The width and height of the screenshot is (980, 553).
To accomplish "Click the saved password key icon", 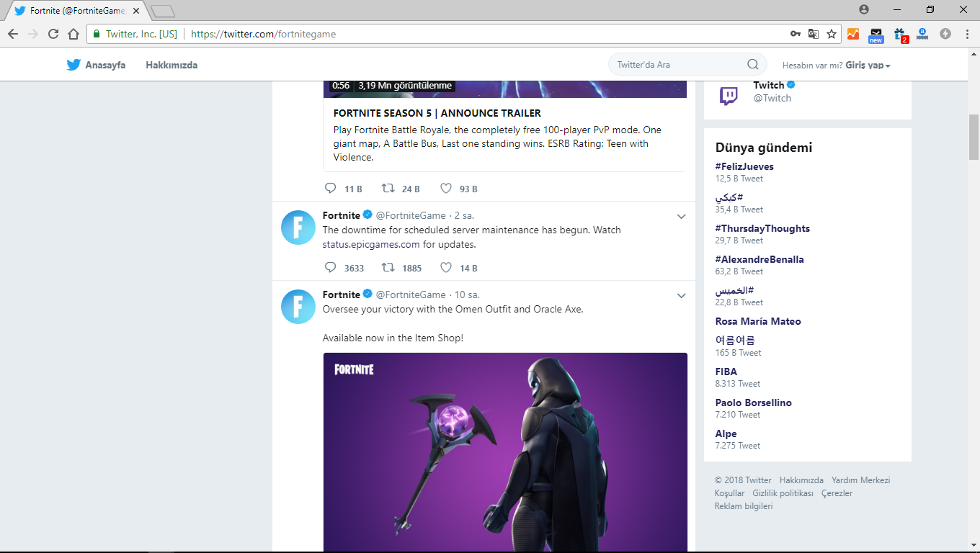I will (795, 34).
